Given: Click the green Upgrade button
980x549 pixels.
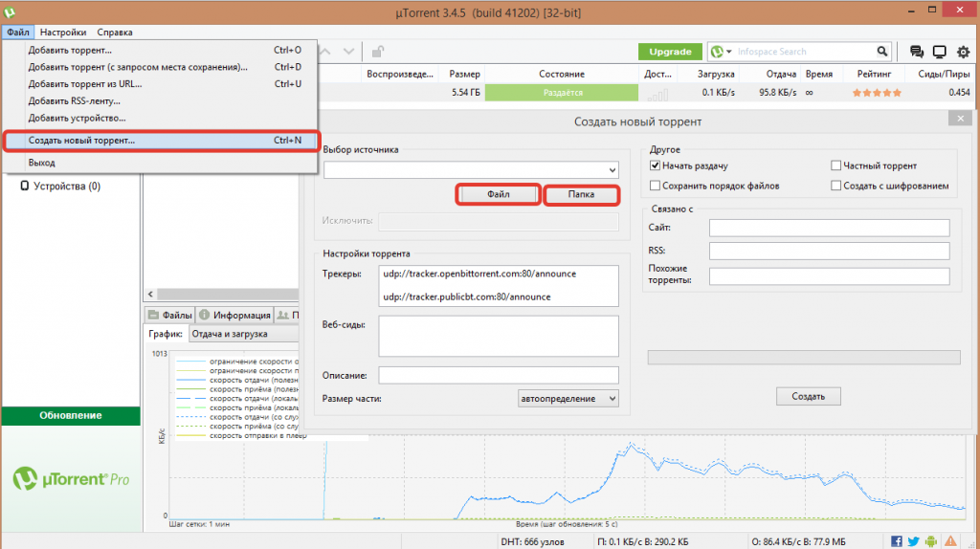Looking at the screenshot, I should tap(670, 52).
